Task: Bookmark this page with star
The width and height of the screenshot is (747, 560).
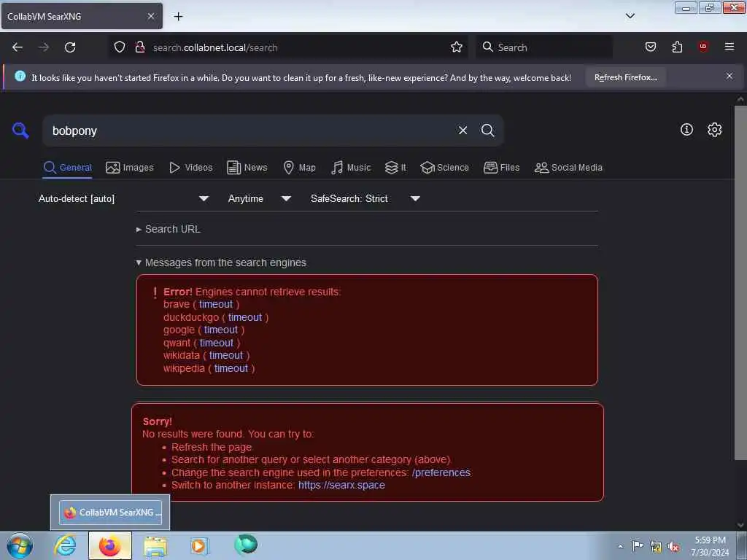Action: click(x=457, y=47)
